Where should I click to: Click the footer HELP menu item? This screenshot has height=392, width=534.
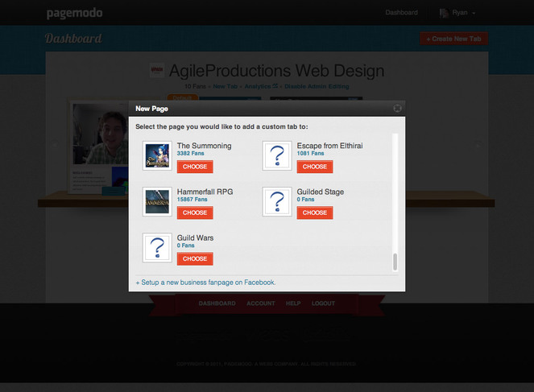point(293,303)
